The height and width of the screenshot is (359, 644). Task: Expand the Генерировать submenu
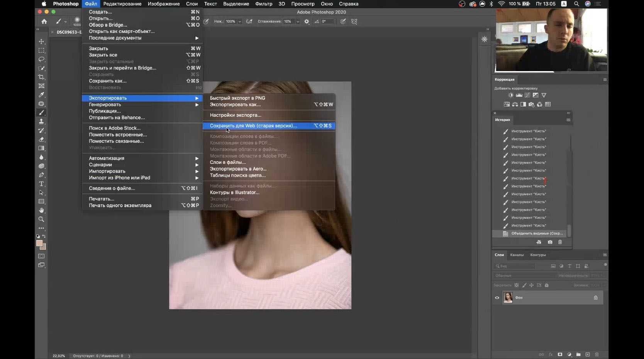142,105
